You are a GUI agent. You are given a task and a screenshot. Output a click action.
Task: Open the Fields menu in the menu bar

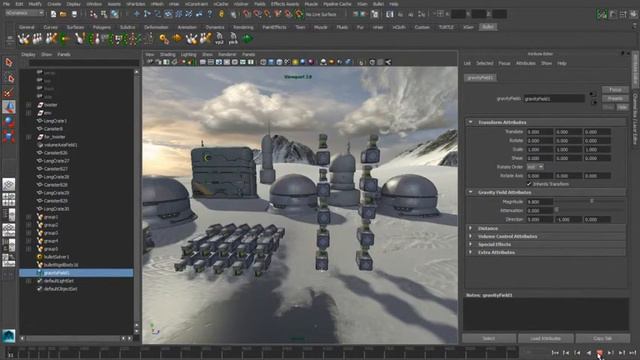click(260, 4)
